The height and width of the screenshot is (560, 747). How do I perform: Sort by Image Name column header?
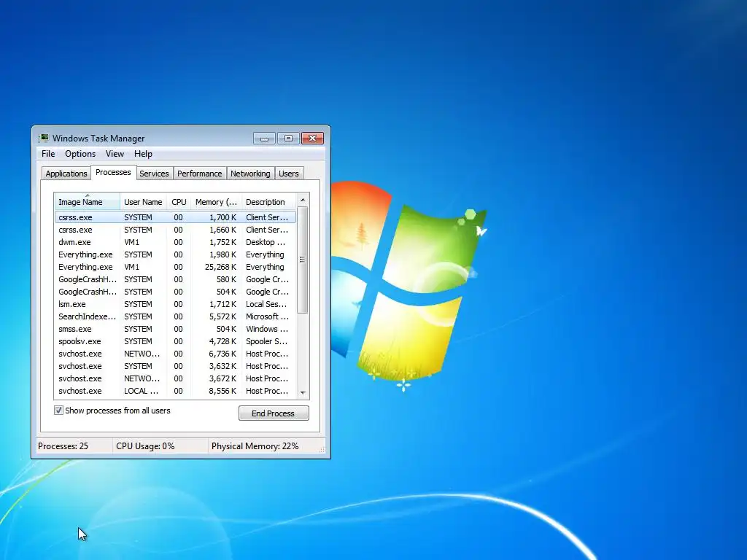88,202
